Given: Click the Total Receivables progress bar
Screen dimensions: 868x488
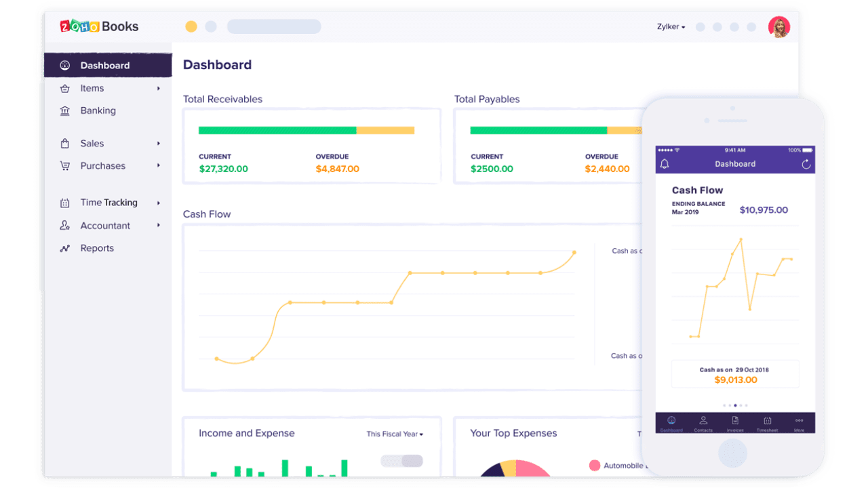Looking at the screenshot, I should click(307, 130).
